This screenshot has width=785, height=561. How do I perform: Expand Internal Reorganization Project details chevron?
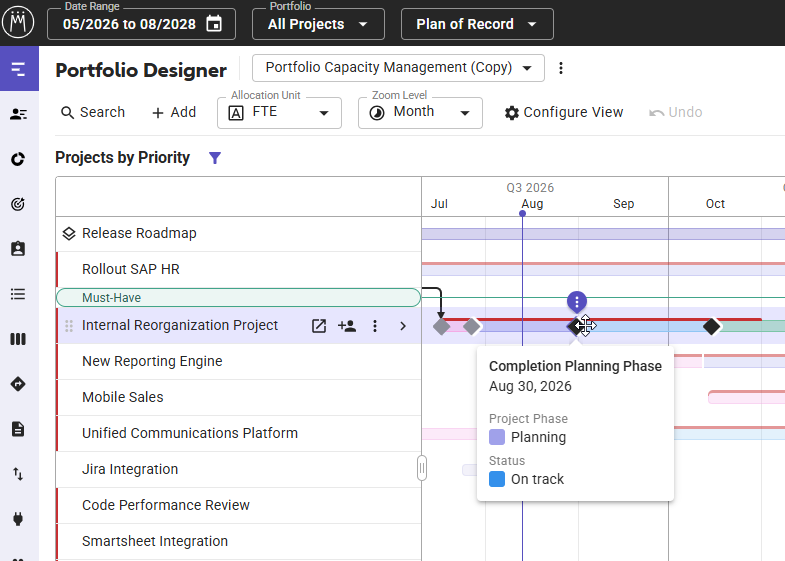tap(403, 326)
